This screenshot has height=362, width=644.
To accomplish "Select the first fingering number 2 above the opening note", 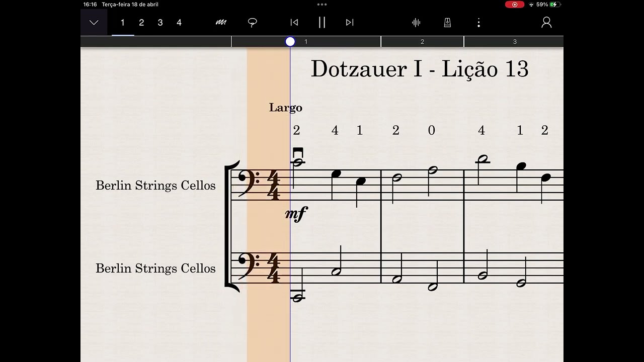I will click(x=296, y=131).
